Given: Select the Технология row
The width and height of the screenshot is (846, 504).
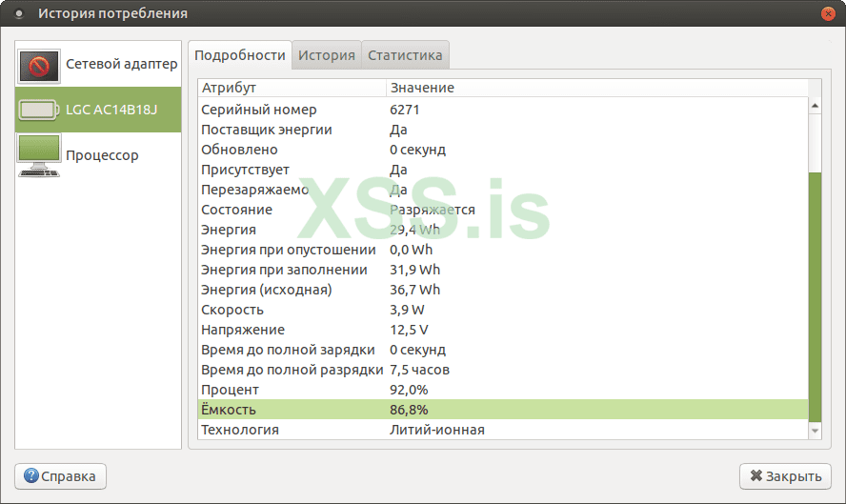Looking at the screenshot, I should click(503, 430).
